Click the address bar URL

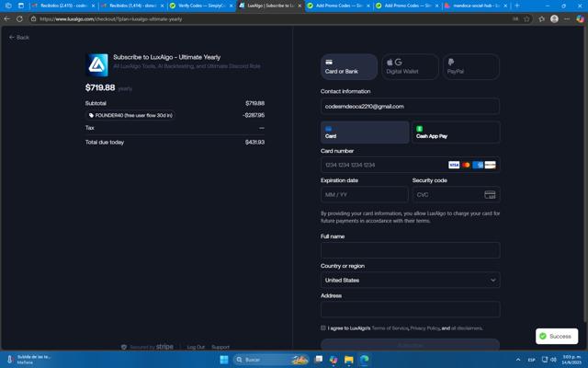(x=111, y=18)
